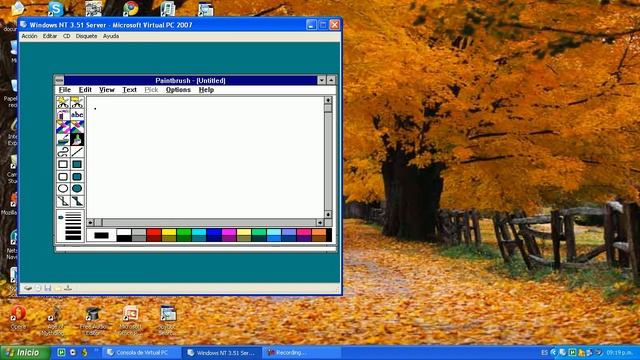The image size is (640, 360).
Task: Click the canvas vertical scrollbar down arrow
Action: [x=328, y=215]
